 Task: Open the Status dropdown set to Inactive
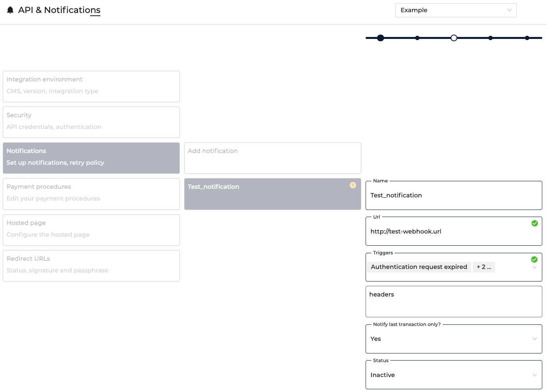pyautogui.click(x=454, y=375)
